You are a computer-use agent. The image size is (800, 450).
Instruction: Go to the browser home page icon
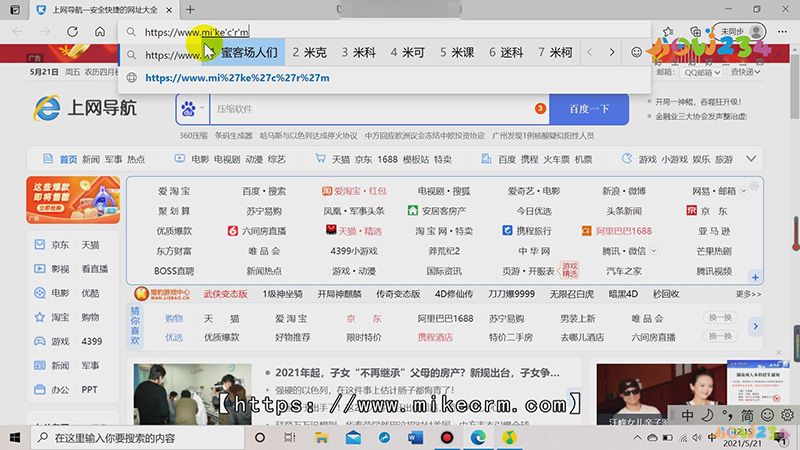pos(100,32)
